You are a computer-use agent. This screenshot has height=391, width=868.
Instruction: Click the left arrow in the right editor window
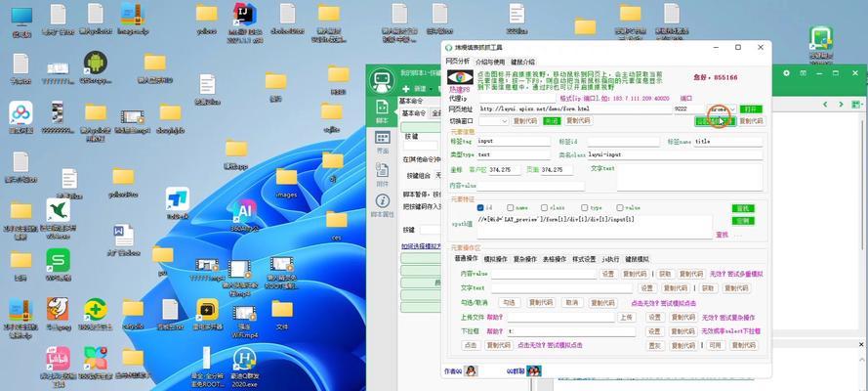pos(825,105)
